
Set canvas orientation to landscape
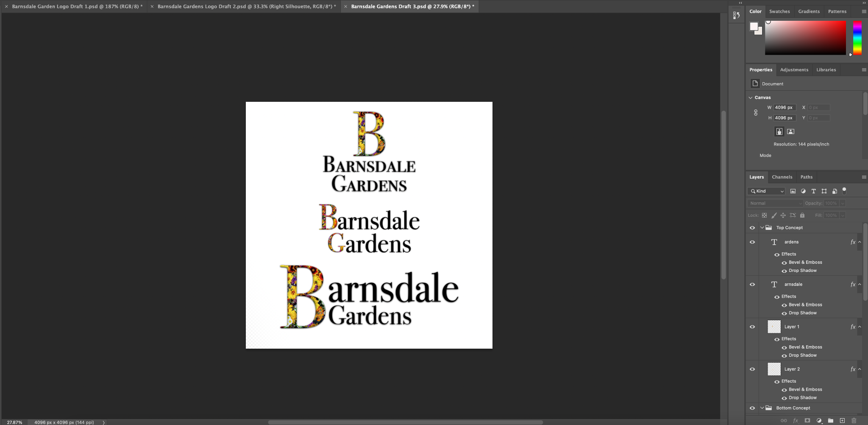pyautogui.click(x=790, y=131)
